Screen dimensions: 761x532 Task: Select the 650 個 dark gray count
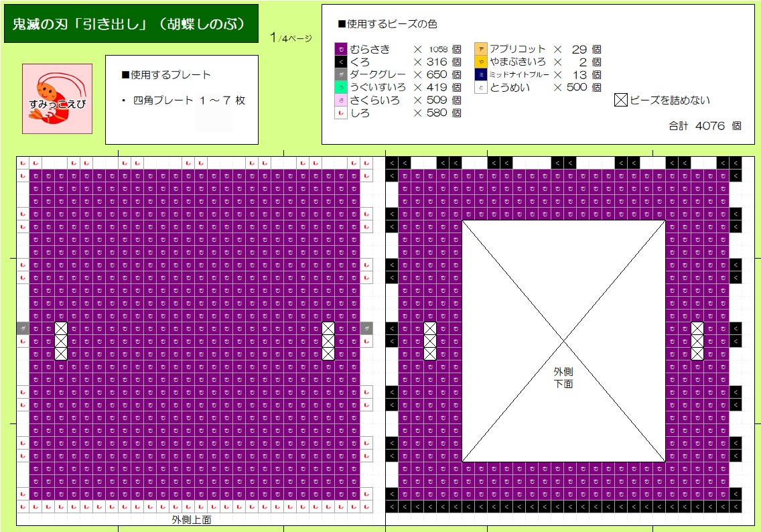click(x=443, y=74)
